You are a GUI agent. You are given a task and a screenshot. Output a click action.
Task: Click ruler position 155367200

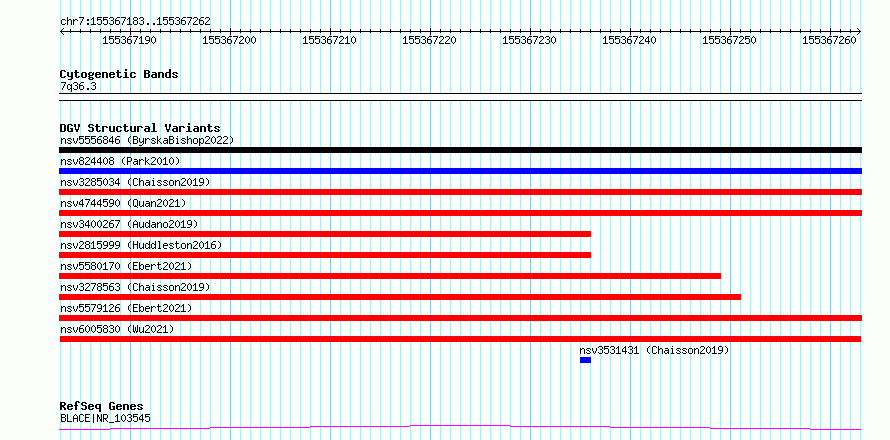pos(229,40)
